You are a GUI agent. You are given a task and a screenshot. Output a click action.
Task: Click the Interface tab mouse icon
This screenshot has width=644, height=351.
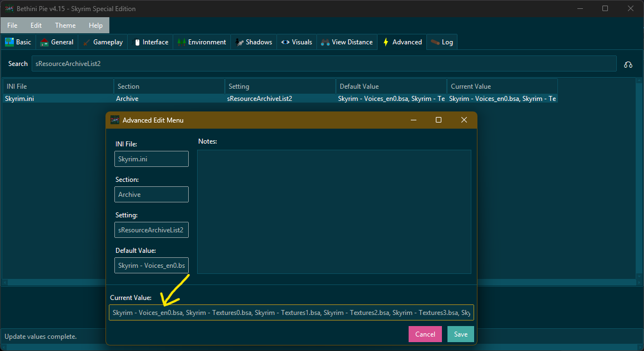tap(137, 42)
